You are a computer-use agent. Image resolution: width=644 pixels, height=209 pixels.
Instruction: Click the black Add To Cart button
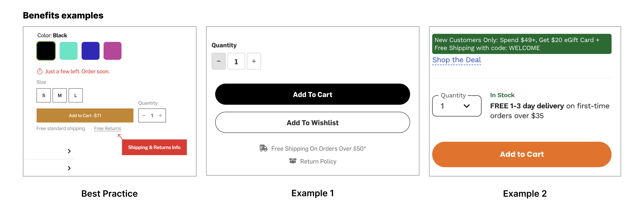pyautogui.click(x=313, y=94)
